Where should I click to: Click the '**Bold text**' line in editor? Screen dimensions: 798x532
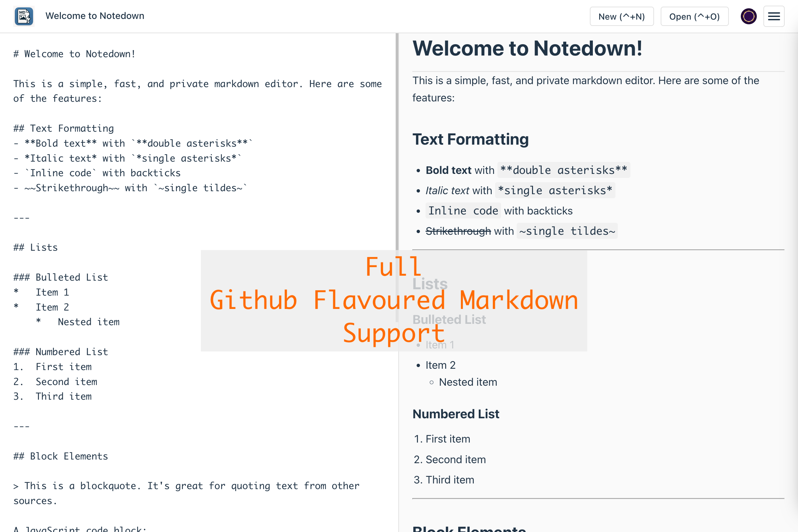(133, 143)
